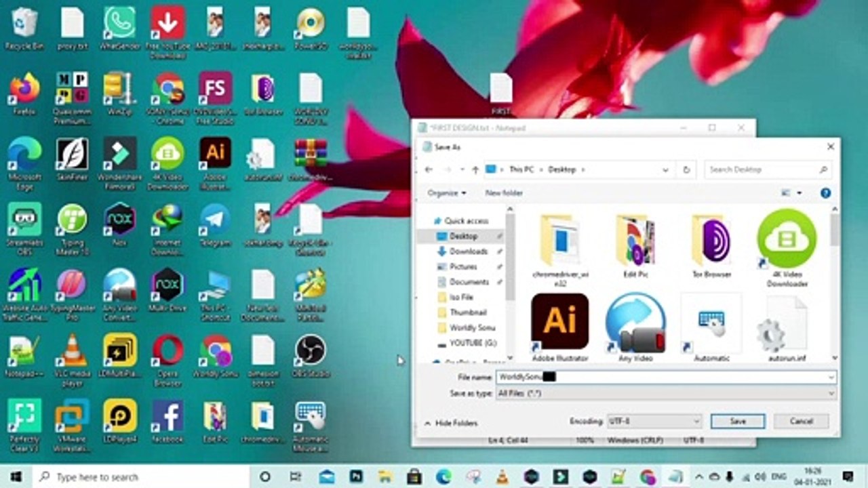The height and width of the screenshot is (488, 868).
Task: Open the LDMultiPlayer desktop shortcut
Action: [119, 356]
